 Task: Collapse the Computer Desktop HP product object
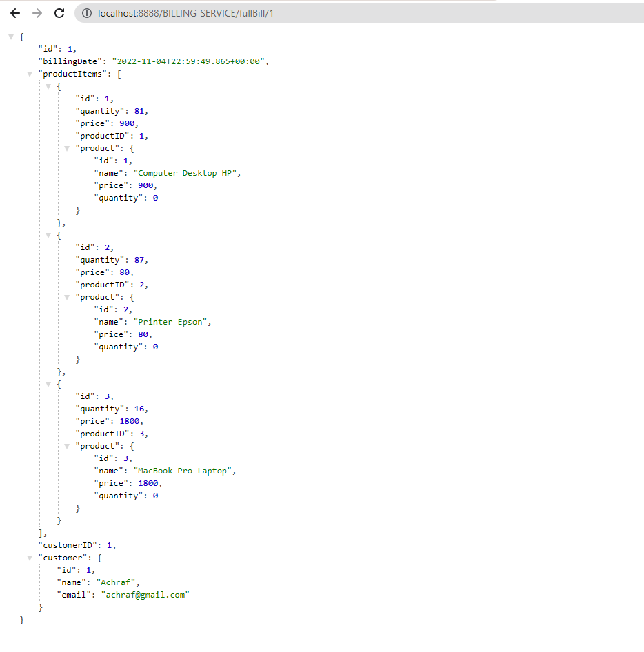(x=66, y=148)
